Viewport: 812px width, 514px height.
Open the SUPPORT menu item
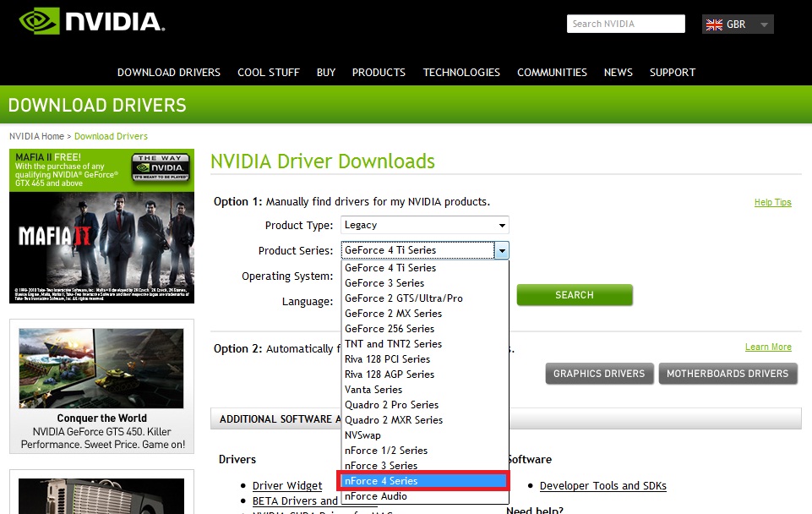pos(673,73)
